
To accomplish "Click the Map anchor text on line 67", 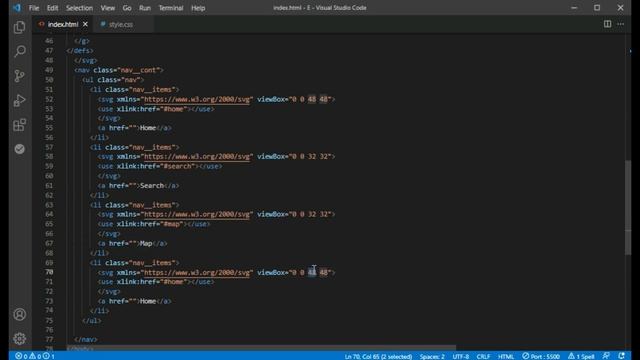I will click(146, 244).
